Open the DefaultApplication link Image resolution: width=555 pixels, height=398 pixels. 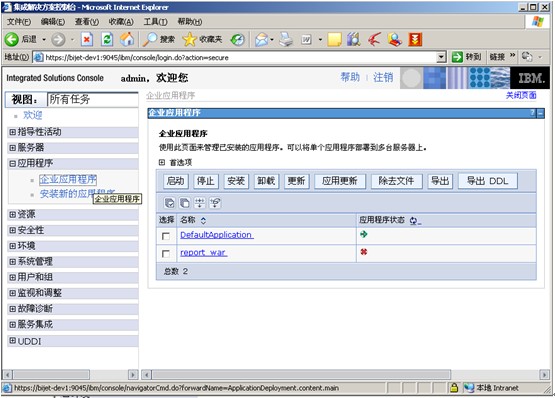pos(217,235)
